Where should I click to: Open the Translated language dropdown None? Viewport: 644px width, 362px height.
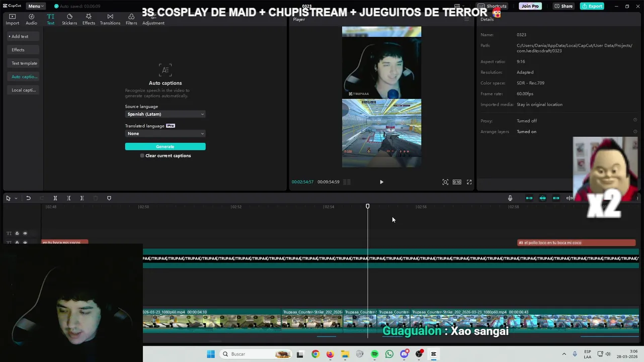pyautogui.click(x=165, y=134)
